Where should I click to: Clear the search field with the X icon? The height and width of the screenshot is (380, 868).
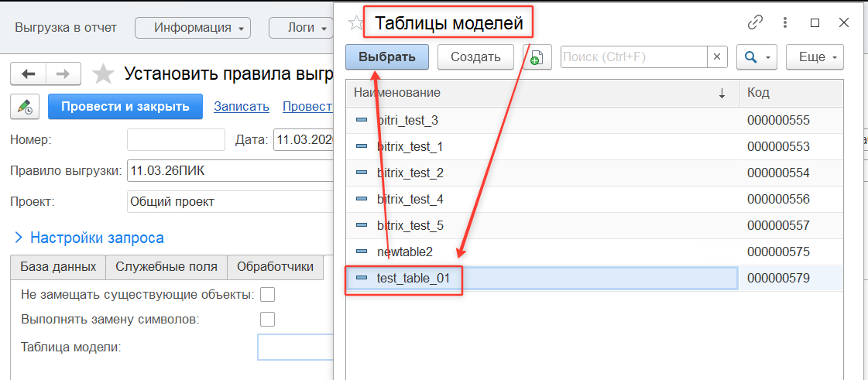point(717,56)
